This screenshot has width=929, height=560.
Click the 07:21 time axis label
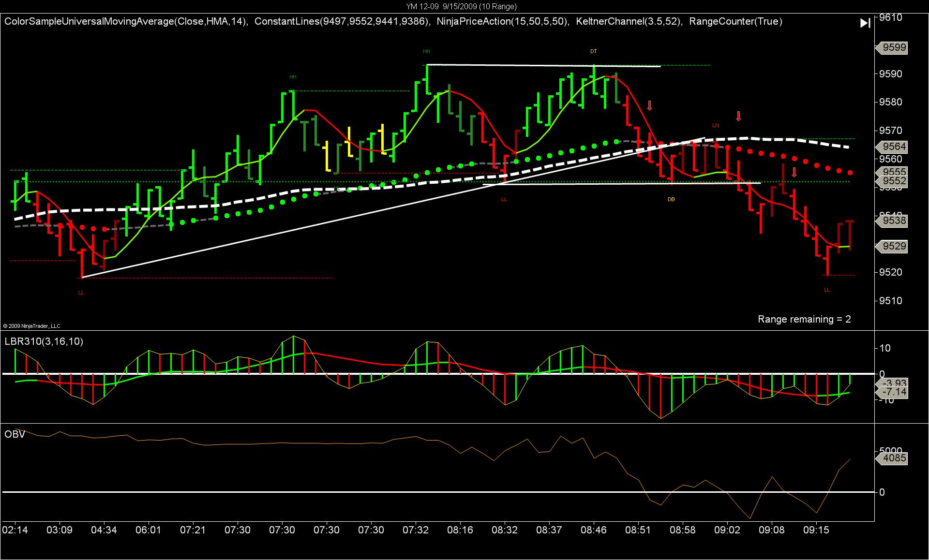click(x=193, y=530)
